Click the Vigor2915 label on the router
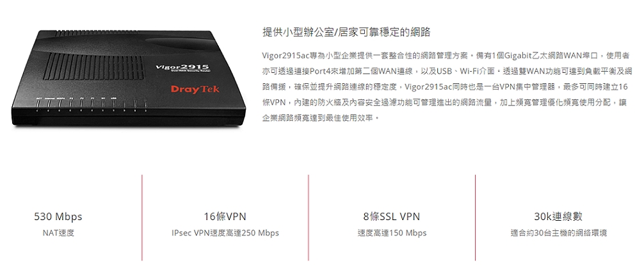 click(x=183, y=67)
